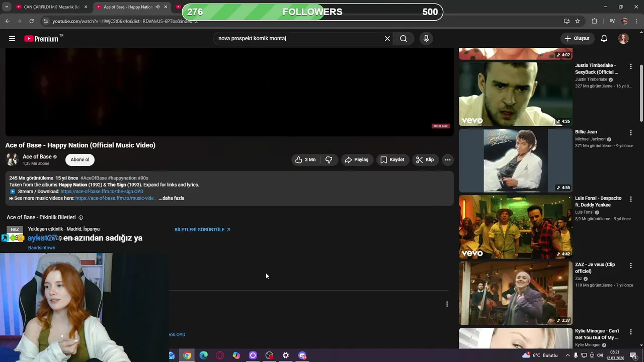Image resolution: width=644 pixels, height=362 pixels.
Task: Open options for the Kylie Minogue video
Action: [630, 332]
